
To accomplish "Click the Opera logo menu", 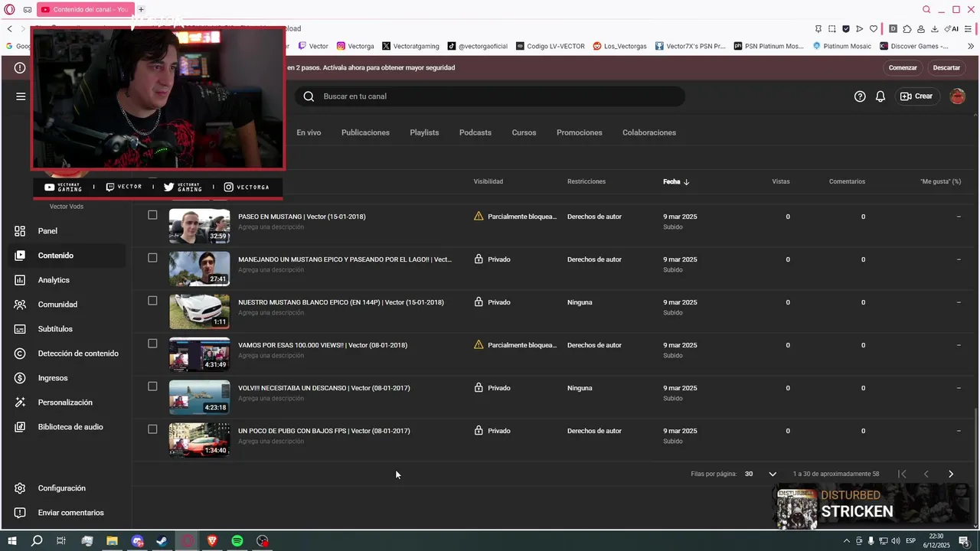I will pyautogui.click(x=9, y=9).
